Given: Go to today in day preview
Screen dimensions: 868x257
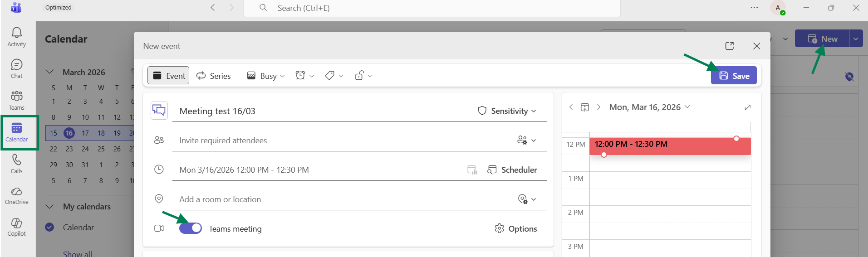Looking at the screenshot, I should point(585,107).
